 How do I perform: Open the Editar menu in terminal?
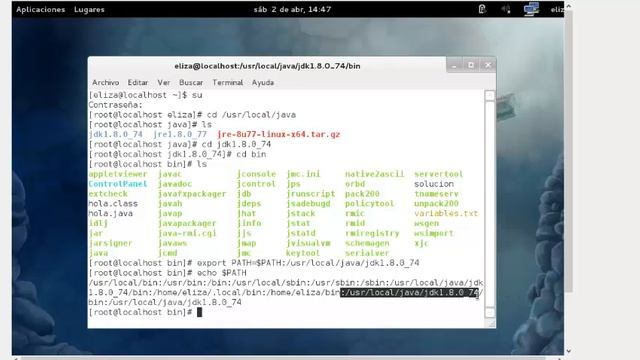click(138, 82)
